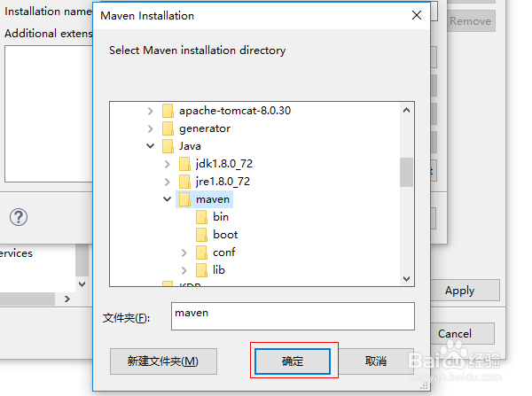Click the 文件夹 name input field
Screen dimensions: 532x396
click(292, 316)
